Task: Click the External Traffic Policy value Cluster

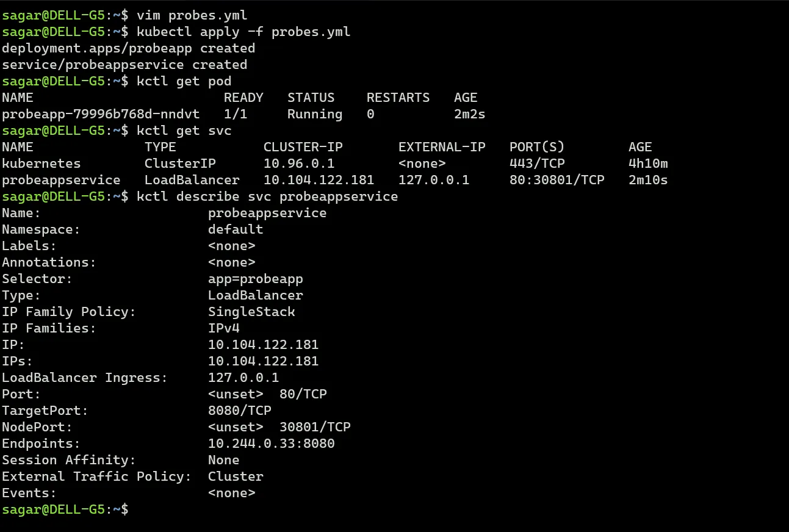Action: click(236, 476)
